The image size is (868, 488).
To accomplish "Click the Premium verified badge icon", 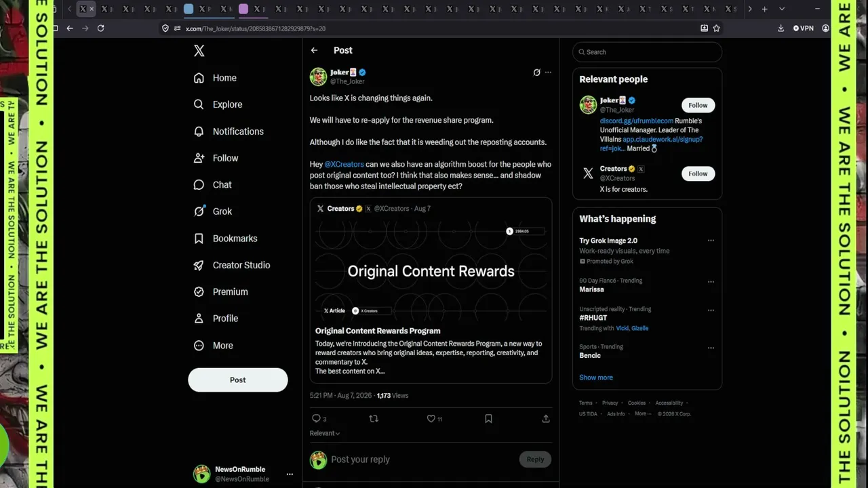I will [199, 291].
